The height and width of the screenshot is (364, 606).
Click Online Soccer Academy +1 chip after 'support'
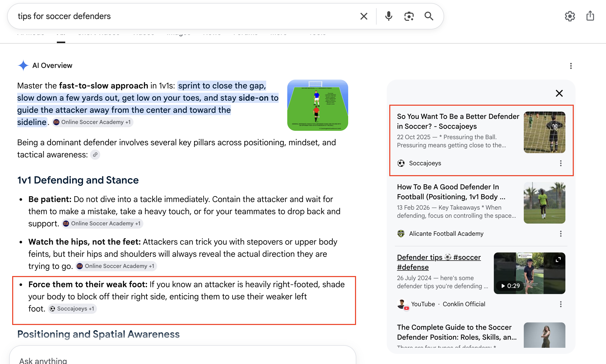pos(103,224)
